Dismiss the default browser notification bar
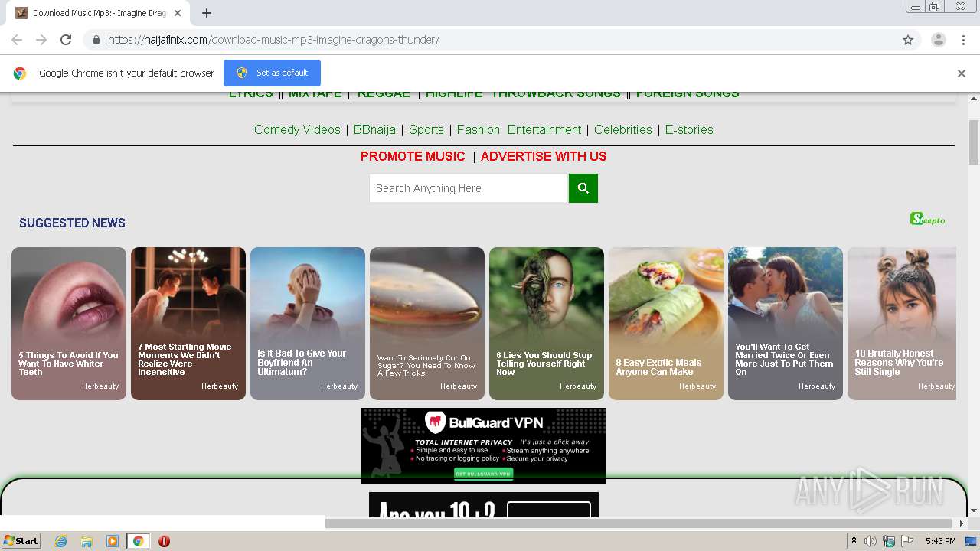The image size is (980, 551). pyautogui.click(x=962, y=73)
